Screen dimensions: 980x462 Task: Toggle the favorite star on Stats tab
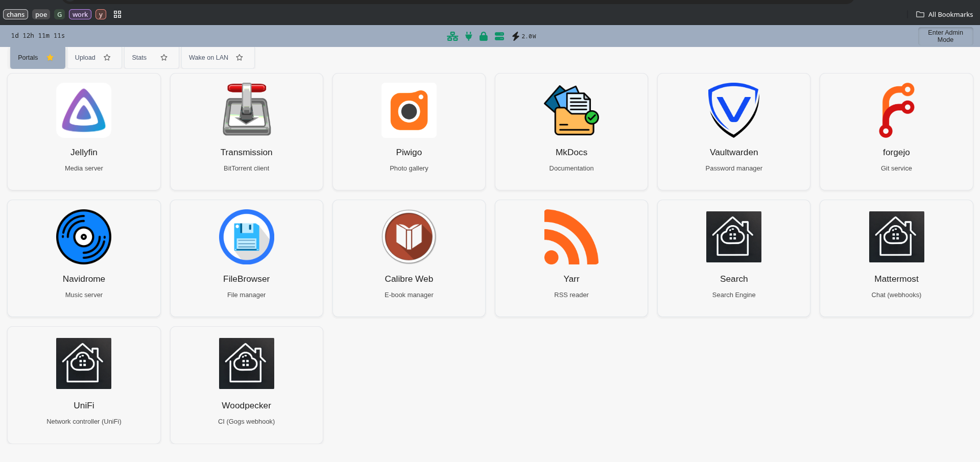[164, 58]
